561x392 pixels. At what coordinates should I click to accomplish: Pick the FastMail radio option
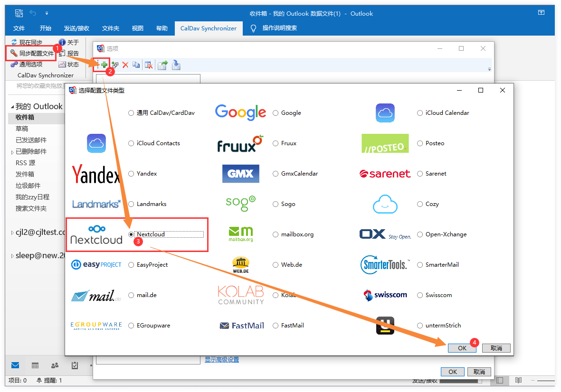coord(276,326)
